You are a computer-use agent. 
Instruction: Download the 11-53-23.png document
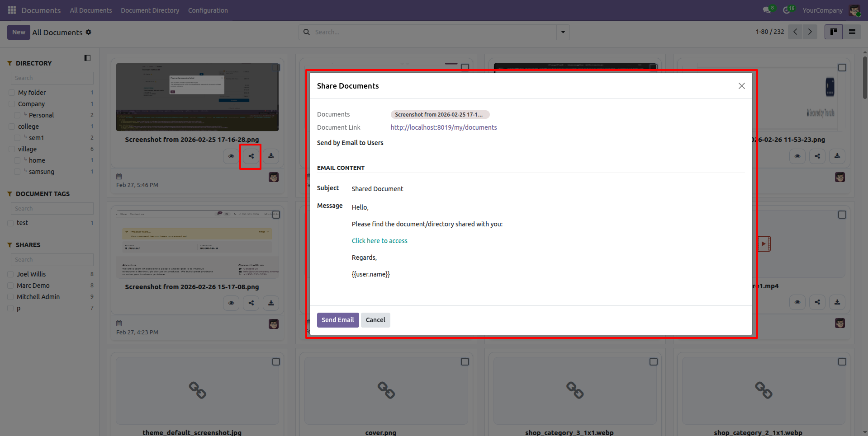[x=837, y=156]
